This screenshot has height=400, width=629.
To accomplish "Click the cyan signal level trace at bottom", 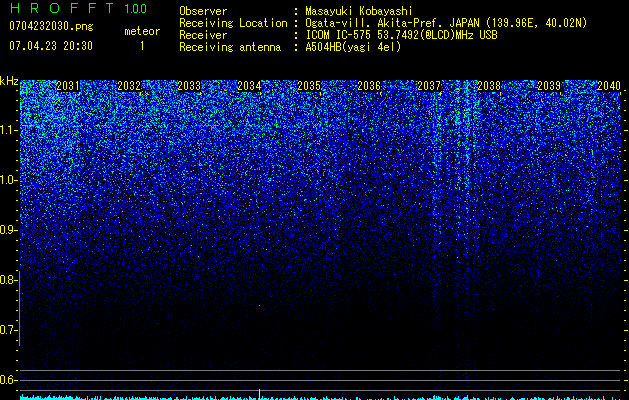I will tap(320, 398).
